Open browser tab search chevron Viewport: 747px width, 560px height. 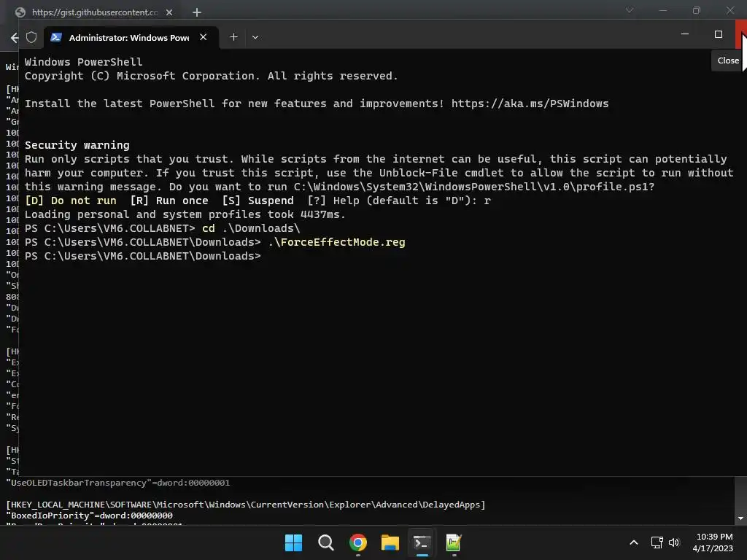click(630, 10)
